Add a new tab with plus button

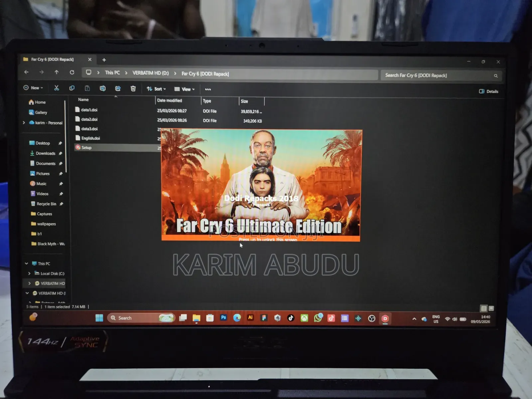[x=104, y=60]
